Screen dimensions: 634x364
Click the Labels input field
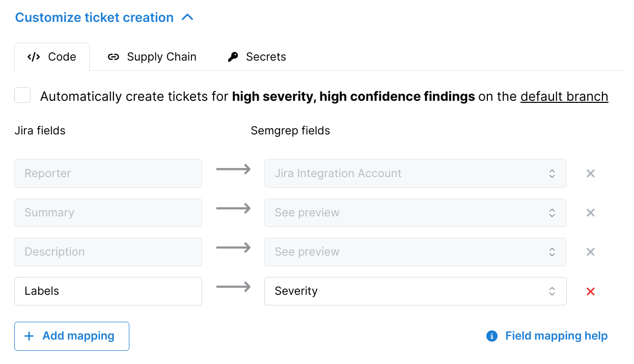108,291
